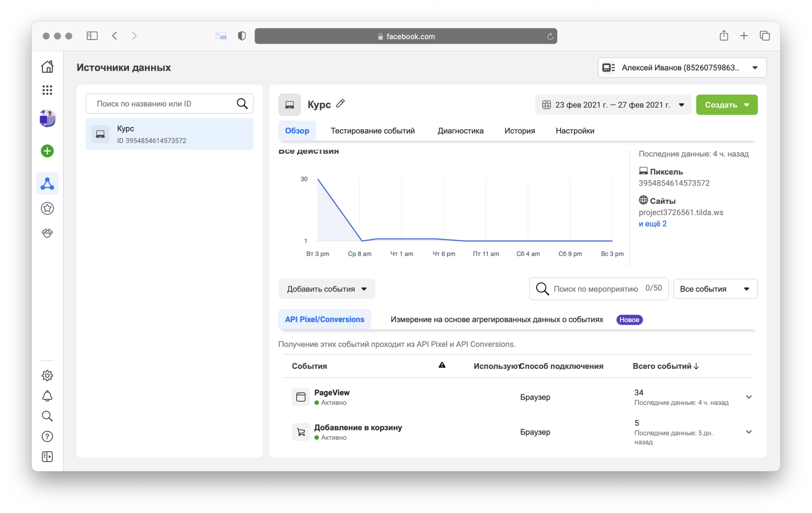Screen dimensions: 812x513
Task: Click the user profile icon in sidebar
Action: coord(48,118)
